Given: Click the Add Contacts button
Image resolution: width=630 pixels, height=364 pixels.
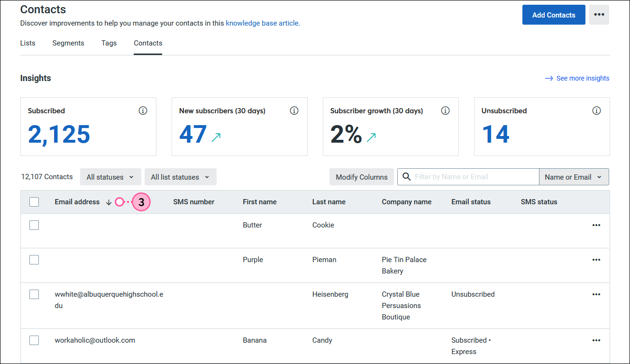Looking at the screenshot, I should click(554, 15).
